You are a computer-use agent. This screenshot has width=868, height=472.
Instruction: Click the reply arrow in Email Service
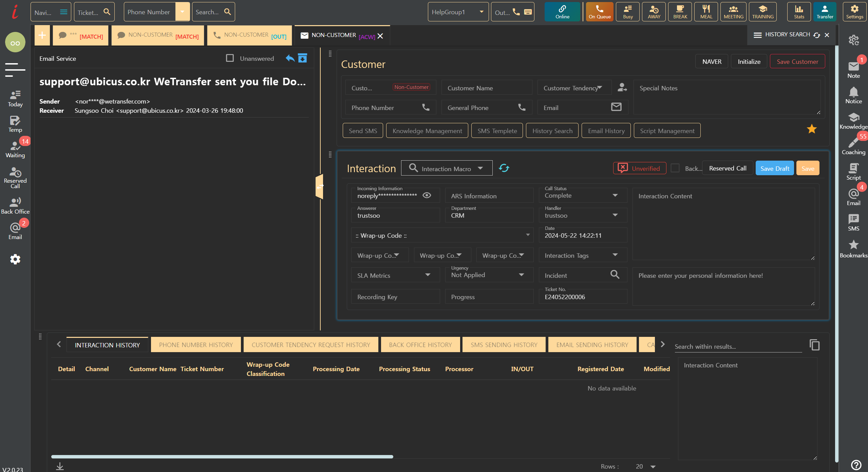(x=290, y=58)
